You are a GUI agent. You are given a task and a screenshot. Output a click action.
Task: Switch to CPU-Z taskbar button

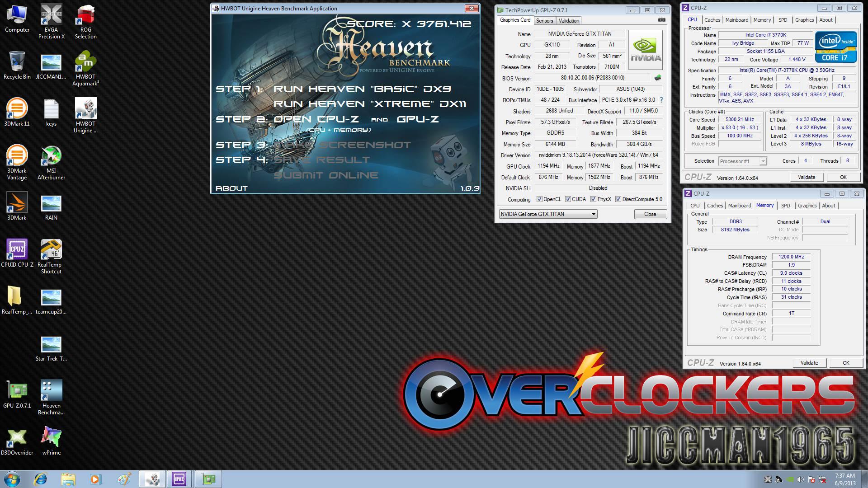point(179,479)
